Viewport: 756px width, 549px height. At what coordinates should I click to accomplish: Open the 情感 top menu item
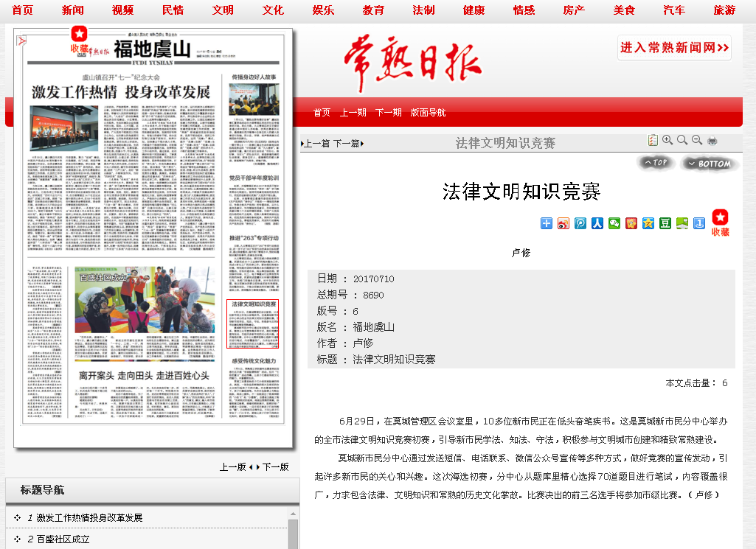(524, 10)
